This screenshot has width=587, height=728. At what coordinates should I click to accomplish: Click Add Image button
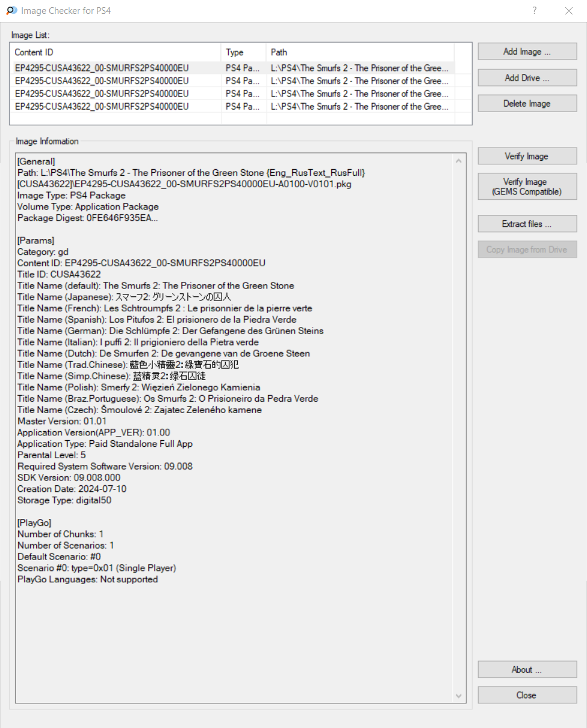pyautogui.click(x=527, y=52)
